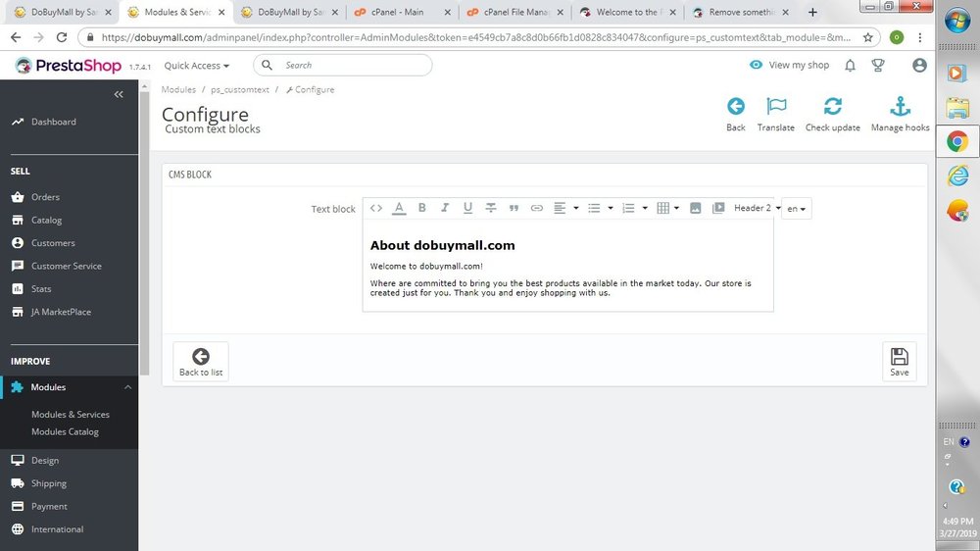The width and height of the screenshot is (980, 551).
Task: Open the trophy merchant expertise icon
Action: click(x=878, y=65)
